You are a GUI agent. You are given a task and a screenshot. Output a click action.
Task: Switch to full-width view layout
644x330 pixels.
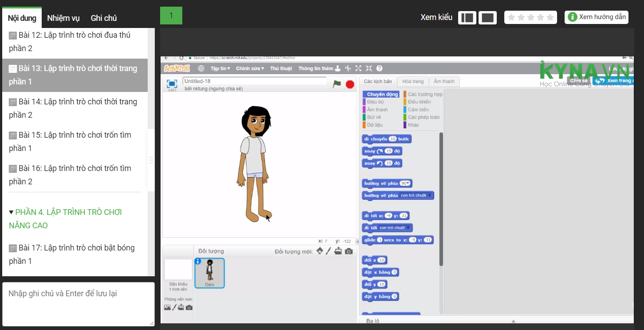click(x=487, y=17)
